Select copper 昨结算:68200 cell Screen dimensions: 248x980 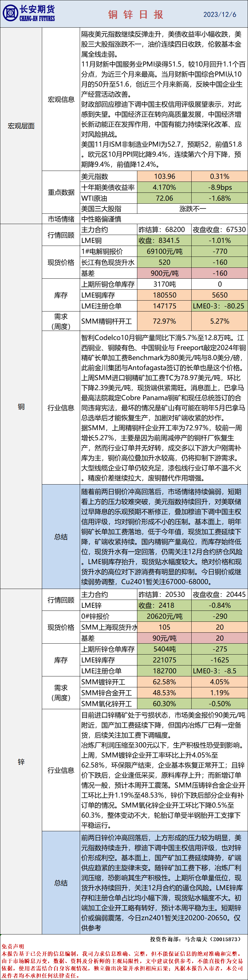click(164, 230)
